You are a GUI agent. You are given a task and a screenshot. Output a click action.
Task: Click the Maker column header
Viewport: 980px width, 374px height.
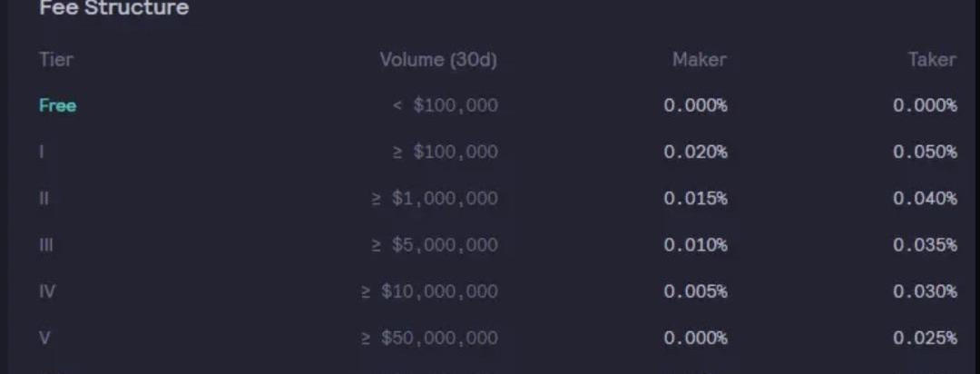(700, 59)
